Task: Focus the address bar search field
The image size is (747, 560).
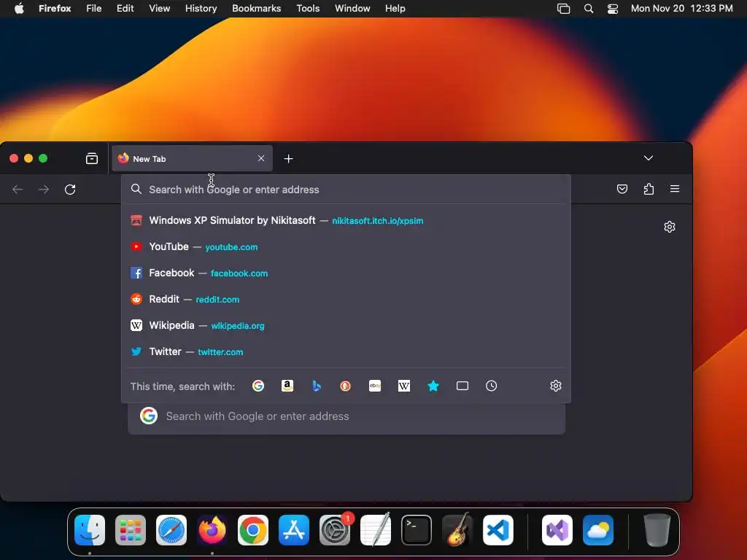Action: 347,190
